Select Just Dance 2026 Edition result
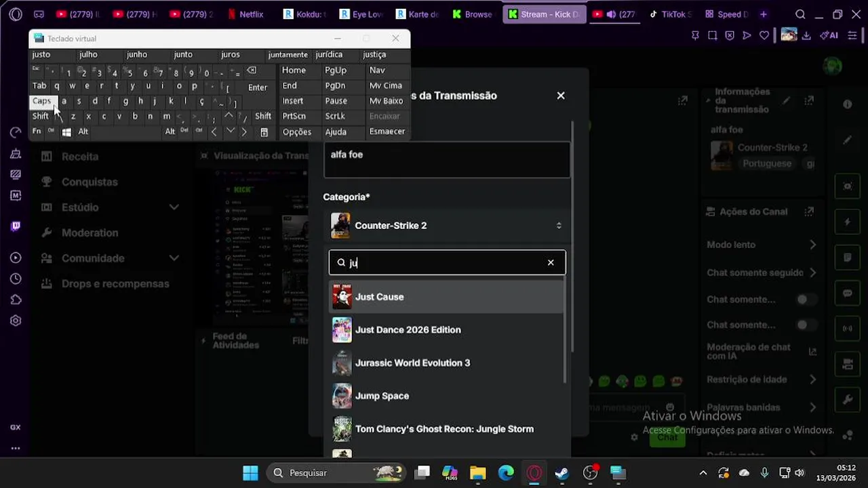This screenshot has height=488, width=868. pos(446,330)
